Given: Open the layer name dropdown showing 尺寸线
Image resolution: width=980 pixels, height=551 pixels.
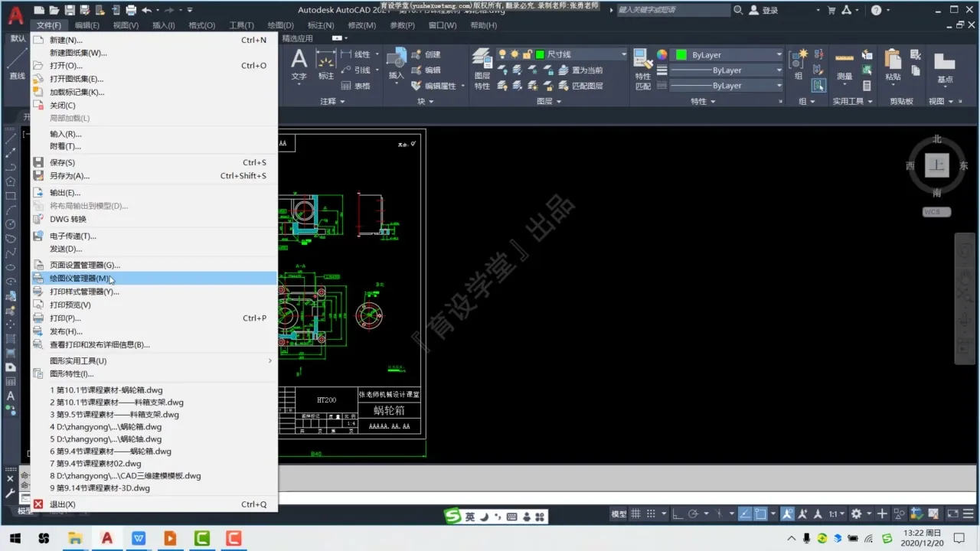Looking at the screenshot, I should click(x=623, y=54).
